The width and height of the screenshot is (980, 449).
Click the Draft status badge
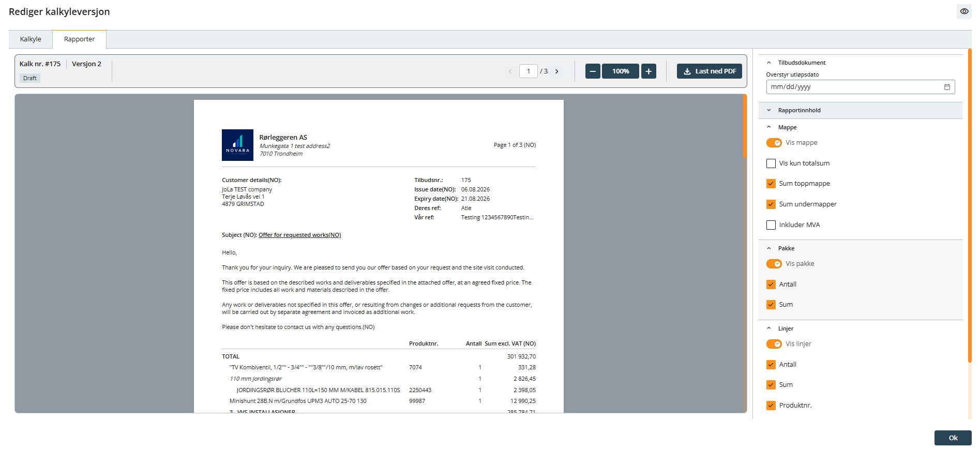click(30, 79)
